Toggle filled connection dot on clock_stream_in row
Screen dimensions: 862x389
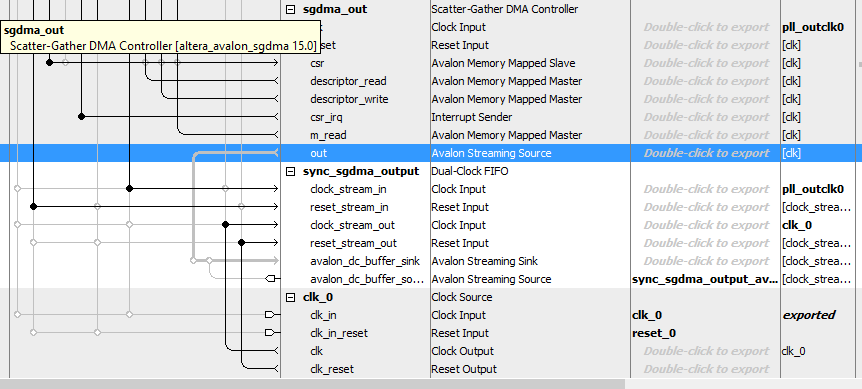129,188
